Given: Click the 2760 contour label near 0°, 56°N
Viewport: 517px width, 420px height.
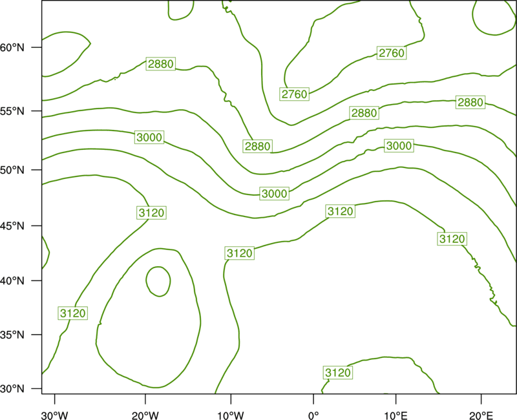Looking at the screenshot, I should point(295,94).
